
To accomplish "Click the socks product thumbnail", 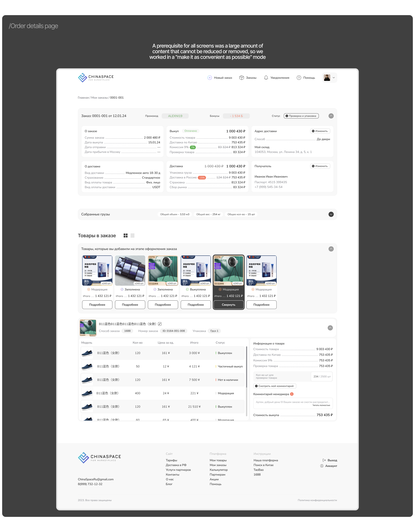I will pos(130,270).
